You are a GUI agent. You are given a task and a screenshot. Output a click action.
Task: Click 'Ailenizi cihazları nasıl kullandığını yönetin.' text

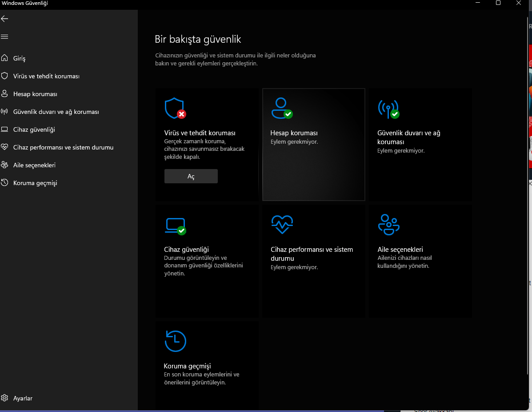404,262
